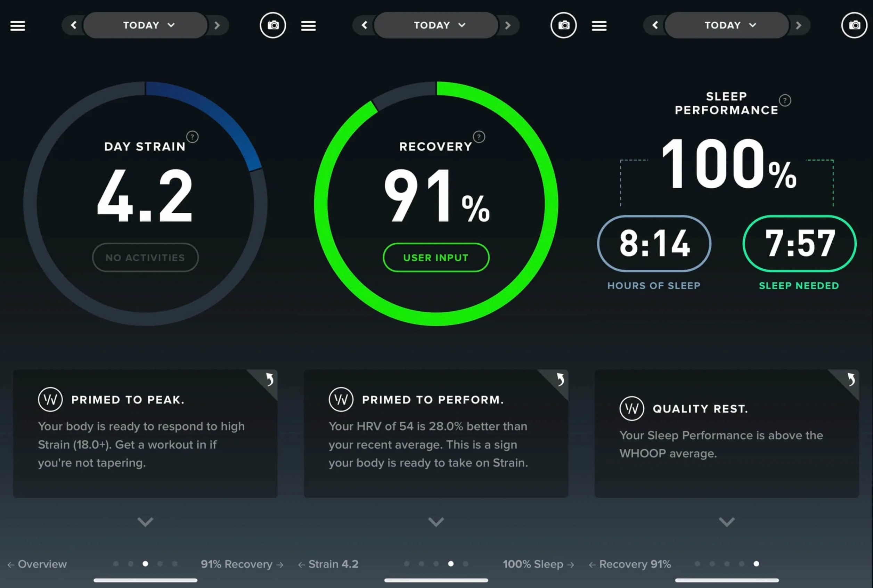Open hamburger menu on Sleep screen
This screenshot has height=588, width=873.
(x=599, y=25)
